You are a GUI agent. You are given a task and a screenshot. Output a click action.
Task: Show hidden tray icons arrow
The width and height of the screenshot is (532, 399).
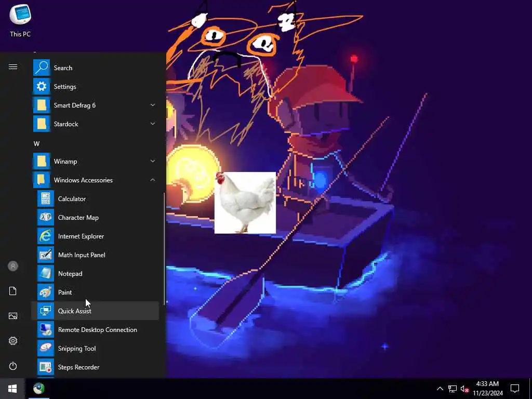pos(440,389)
